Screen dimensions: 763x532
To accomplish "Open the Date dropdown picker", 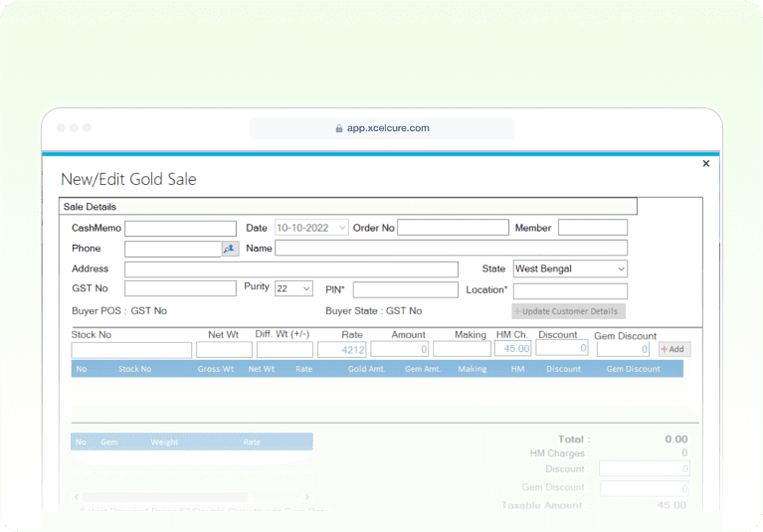I will 342,228.
